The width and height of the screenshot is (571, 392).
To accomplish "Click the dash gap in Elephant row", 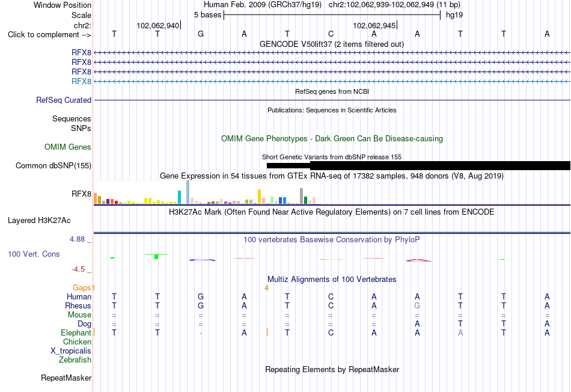I will pos(201,333).
